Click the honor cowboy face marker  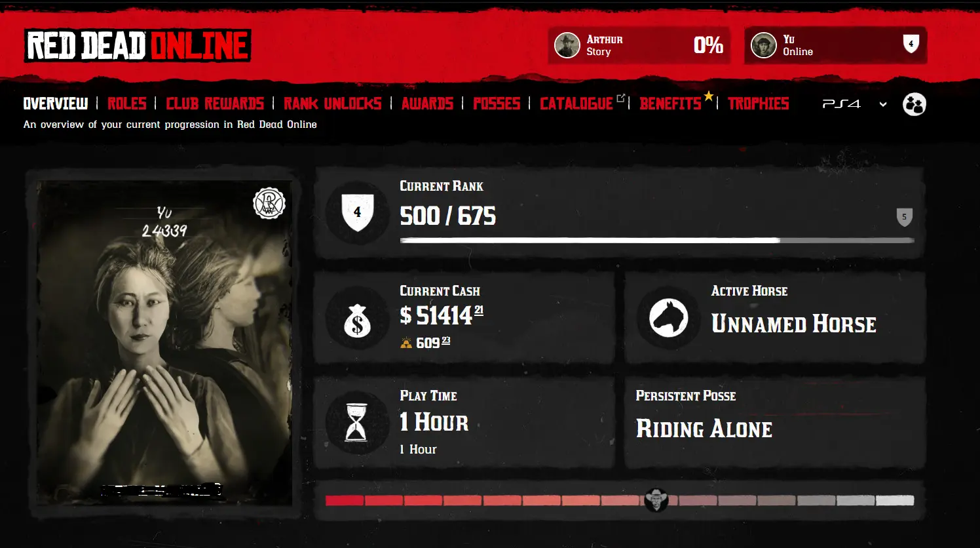point(656,500)
